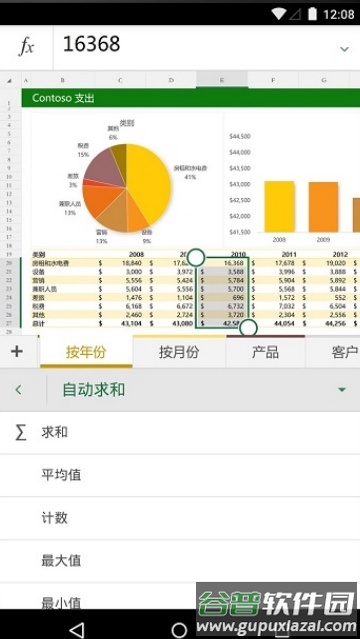Screen dimensions: 360x639
Task: Tap the battery status icon
Action: [312, 14]
